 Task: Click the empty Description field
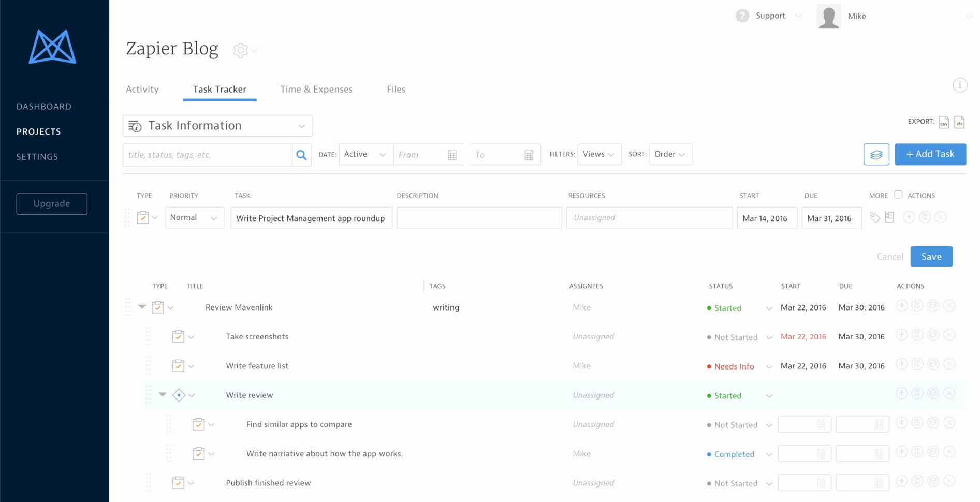(479, 218)
